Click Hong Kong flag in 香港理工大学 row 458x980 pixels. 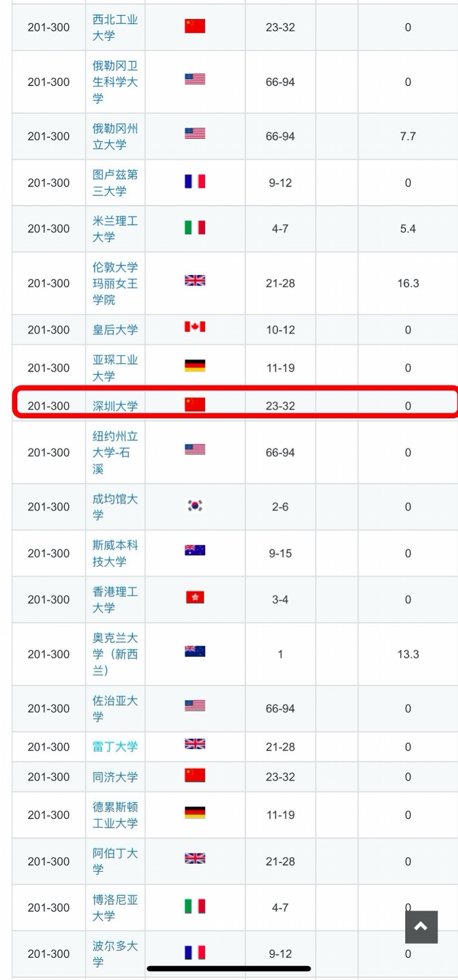tap(195, 597)
